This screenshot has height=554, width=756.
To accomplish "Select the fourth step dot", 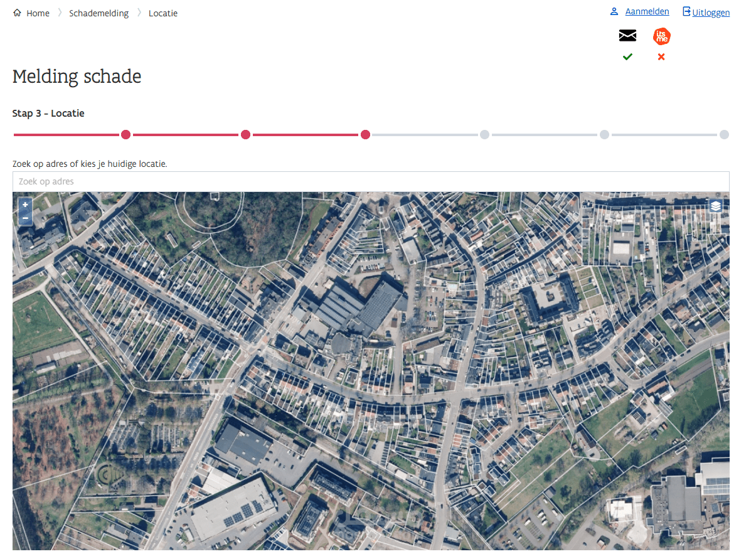I will [484, 134].
